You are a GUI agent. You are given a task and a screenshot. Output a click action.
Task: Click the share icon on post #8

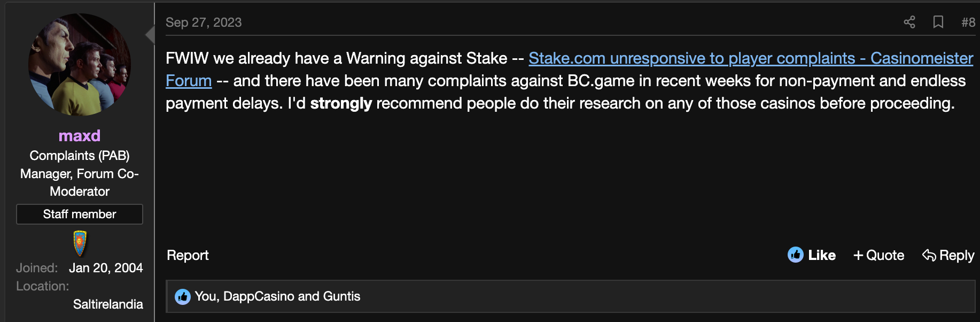click(909, 22)
